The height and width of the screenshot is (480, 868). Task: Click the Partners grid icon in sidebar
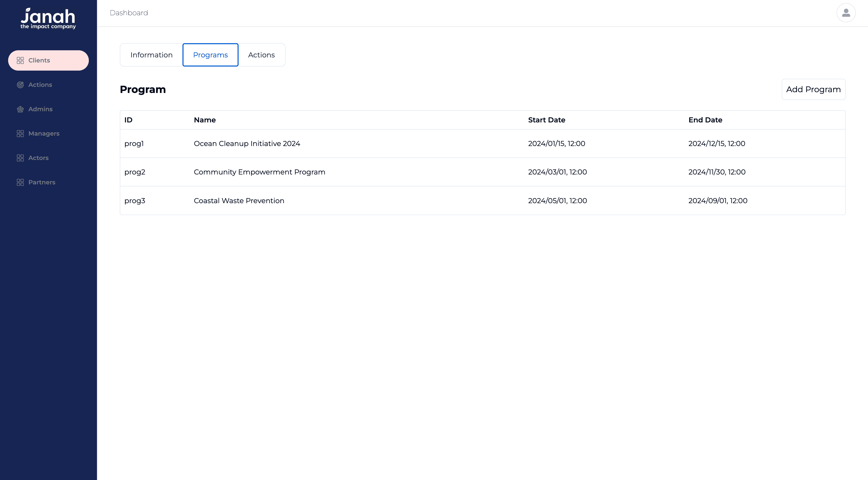(x=20, y=182)
